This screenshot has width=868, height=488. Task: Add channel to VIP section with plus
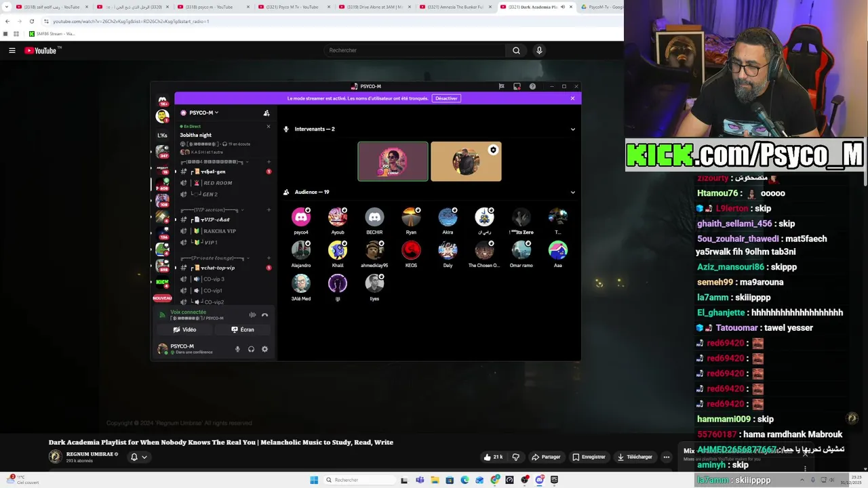pyautogui.click(x=269, y=210)
